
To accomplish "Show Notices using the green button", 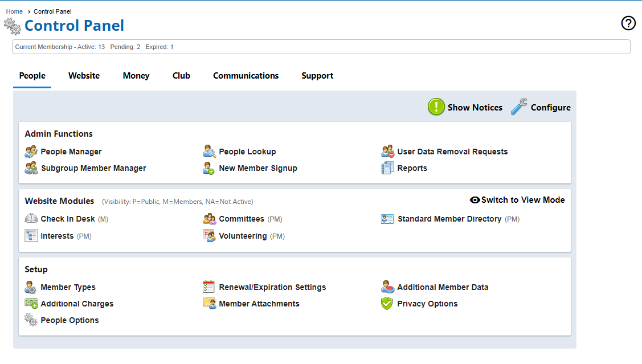I will point(436,107).
